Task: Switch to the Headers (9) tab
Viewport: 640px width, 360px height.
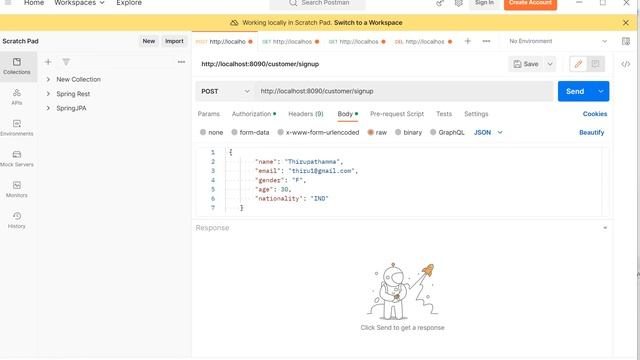Action: coord(306,114)
